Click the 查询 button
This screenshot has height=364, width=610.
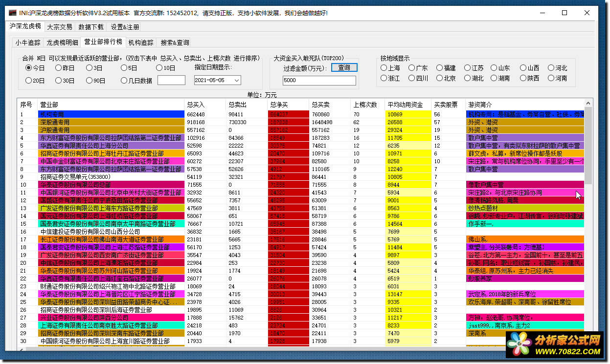click(344, 67)
